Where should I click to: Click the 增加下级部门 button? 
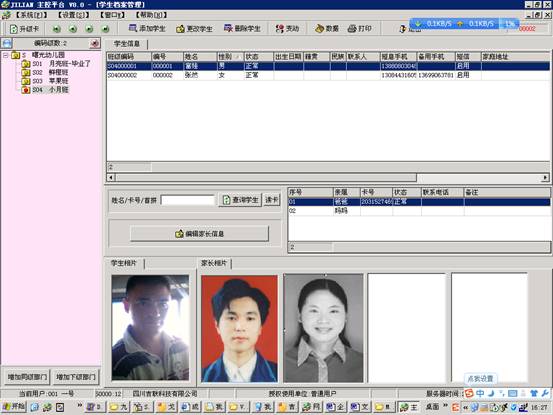click(x=76, y=377)
